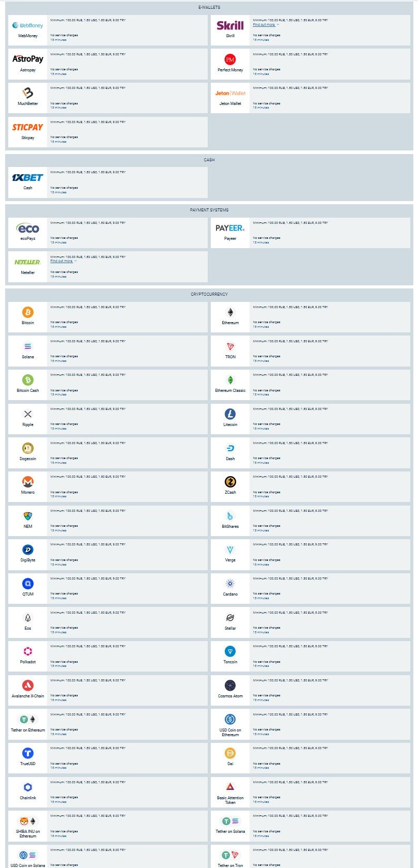Viewport: 418px width, 868px height.
Task: Click the Polkadot icon
Action: pyautogui.click(x=28, y=651)
